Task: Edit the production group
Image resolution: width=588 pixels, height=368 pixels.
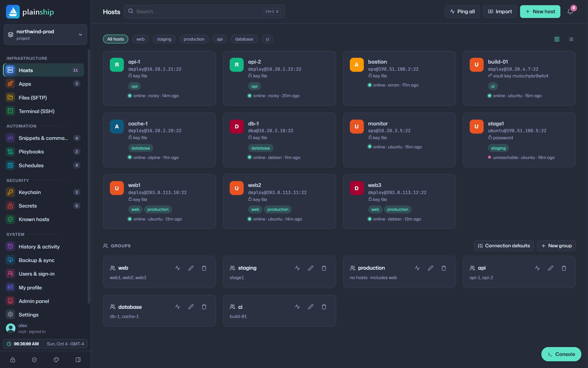Action: pos(430,268)
